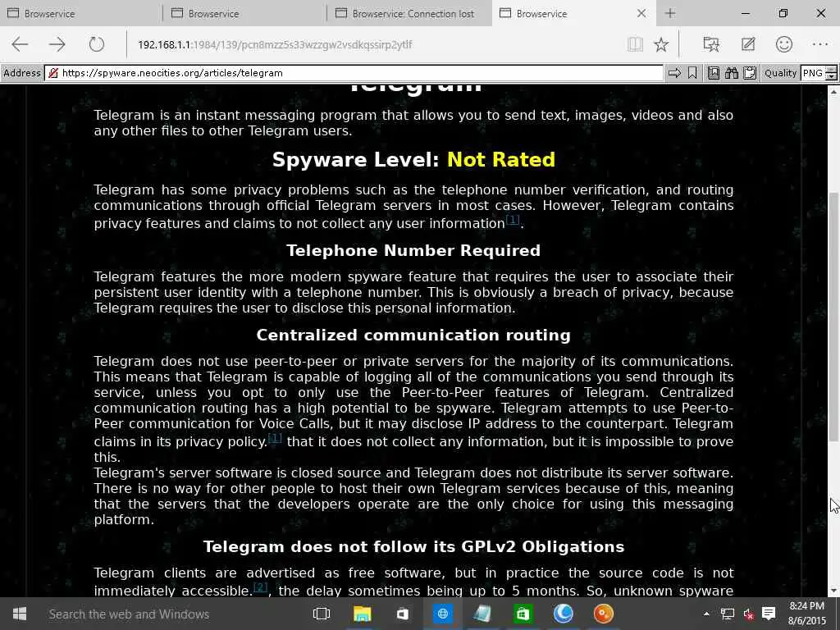840x630 pixels.
Task: Click the Edge address bar URL
Action: [275, 44]
